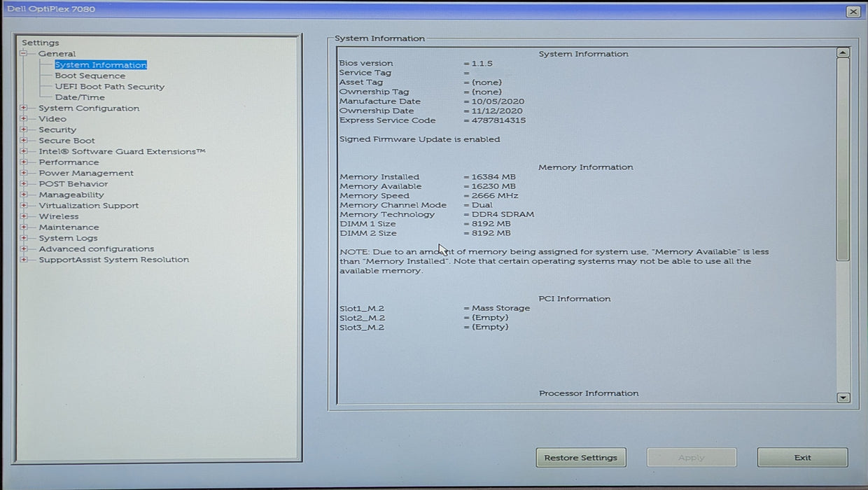Expand the POST Behavior node
This screenshot has width=868, height=490.
(24, 184)
